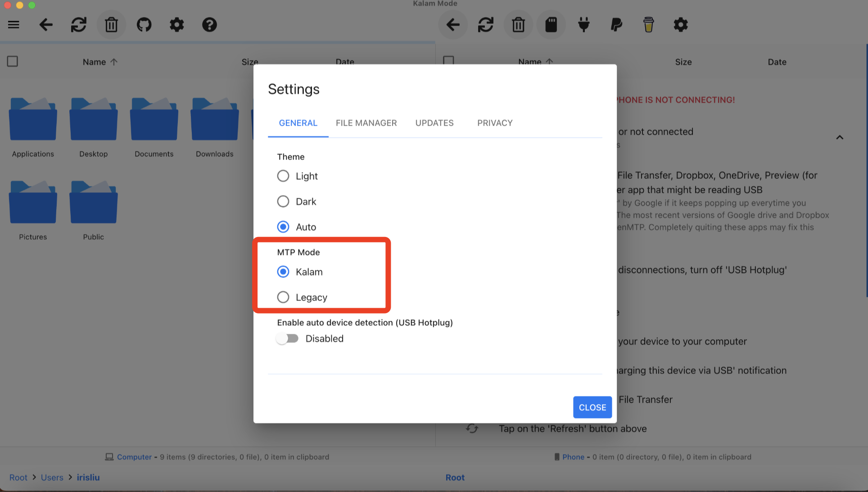Click the delete trash icon in Phone pane
868x492 pixels.
click(x=519, y=25)
